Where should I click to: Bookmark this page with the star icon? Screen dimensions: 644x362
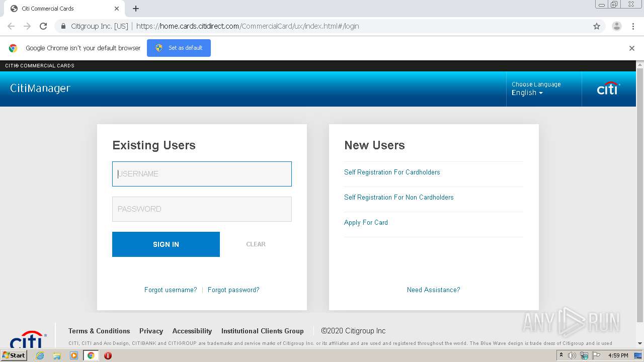(x=597, y=26)
